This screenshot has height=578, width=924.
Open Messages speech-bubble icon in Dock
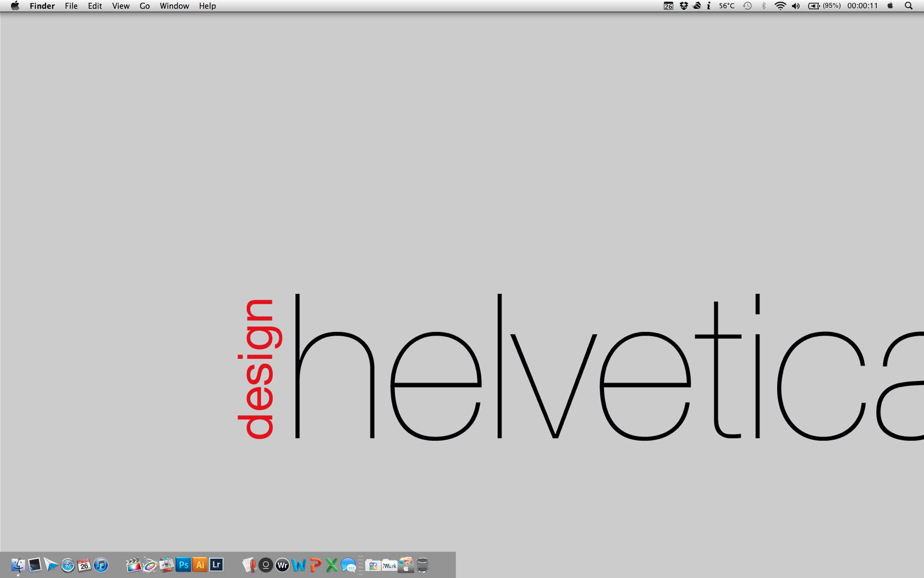(x=348, y=565)
